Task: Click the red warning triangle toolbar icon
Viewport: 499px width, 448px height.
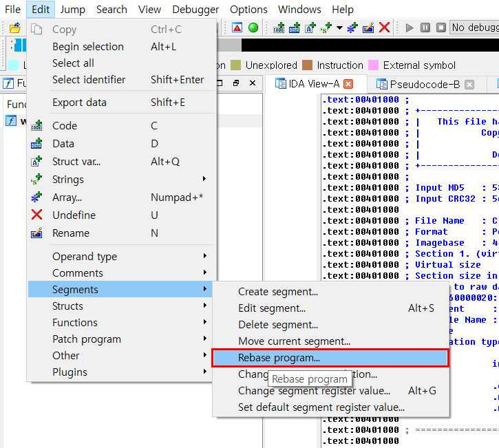Action: (x=237, y=28)
